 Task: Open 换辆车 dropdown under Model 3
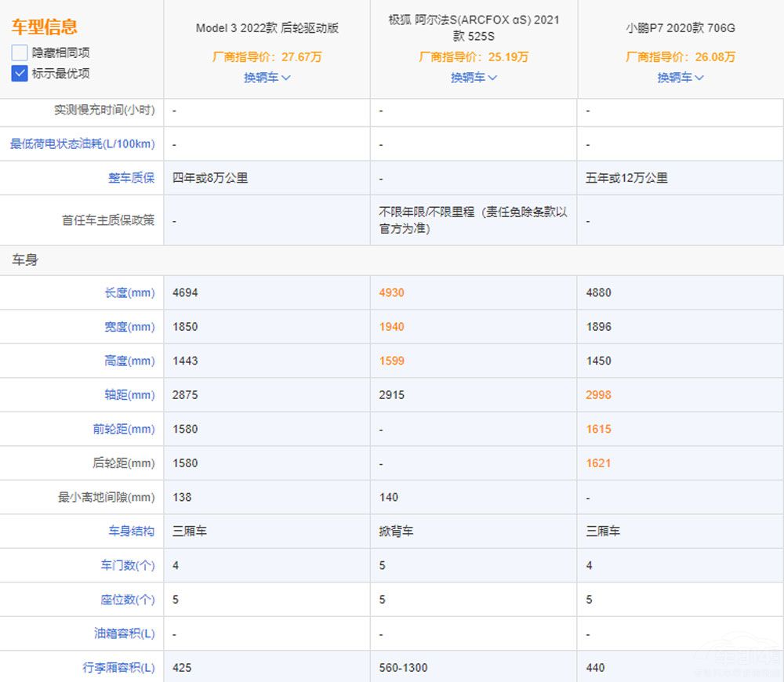[x=267, y=78]
